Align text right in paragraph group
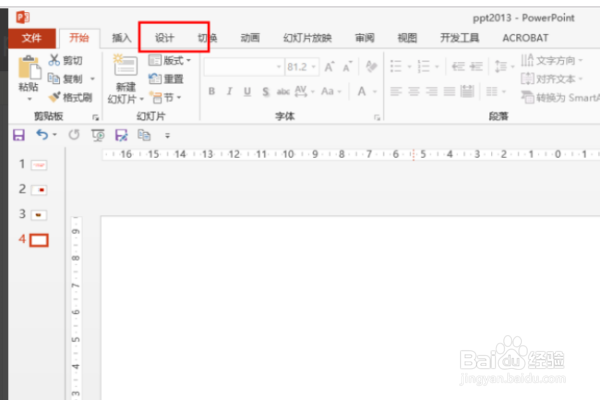This screenshot has width=600, height=400. (432, 91)
